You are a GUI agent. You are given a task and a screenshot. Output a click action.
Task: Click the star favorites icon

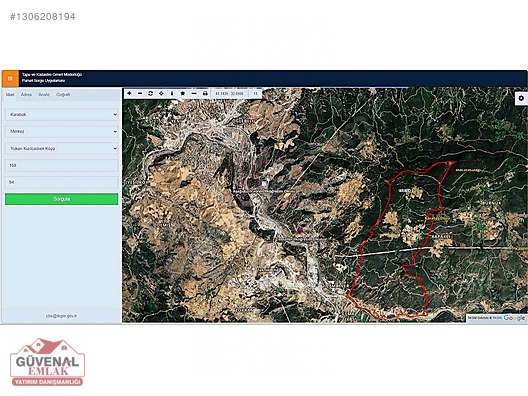coord(183,93)
